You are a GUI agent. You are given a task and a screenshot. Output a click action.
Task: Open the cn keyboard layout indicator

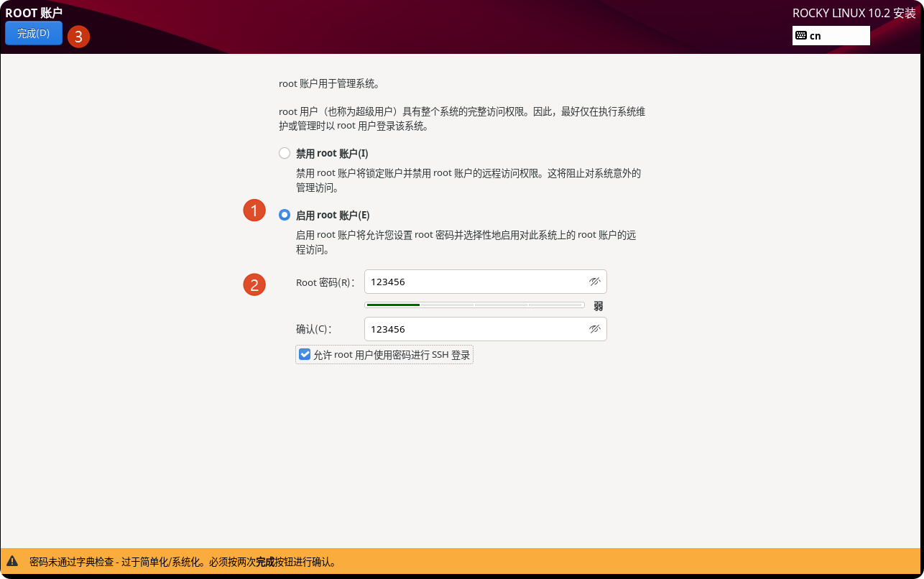pyautogui.click(x=831, y=35)
